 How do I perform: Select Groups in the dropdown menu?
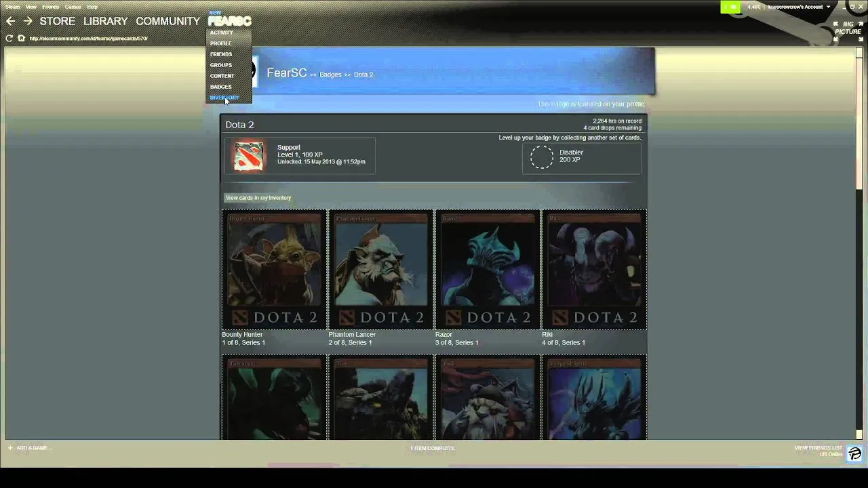[221, 65]
